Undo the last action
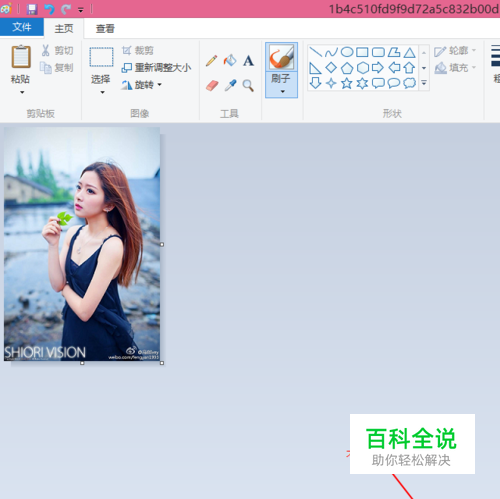The height and width of the screenshot is (499, 500). tap(49, 9)
